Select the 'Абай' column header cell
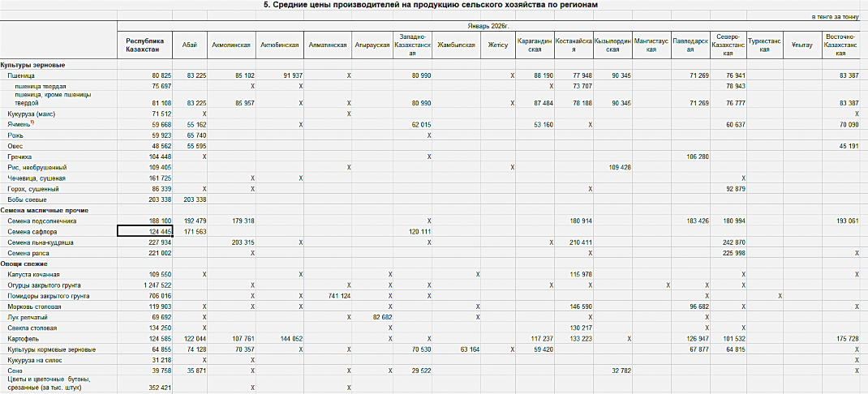The image size is (868, 394). pyautogui.click(x=189, y=45)
